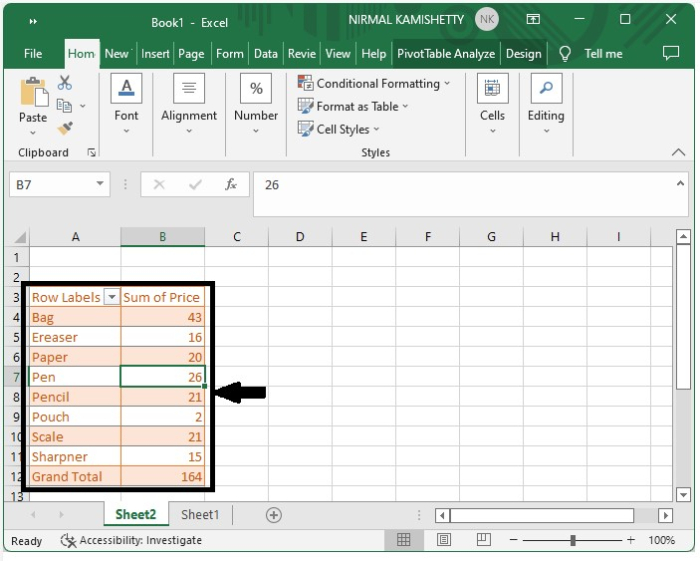The image size is (700, 561).
Task: Click the vertical scrollbar down arrow
Action: pos(683,495)
